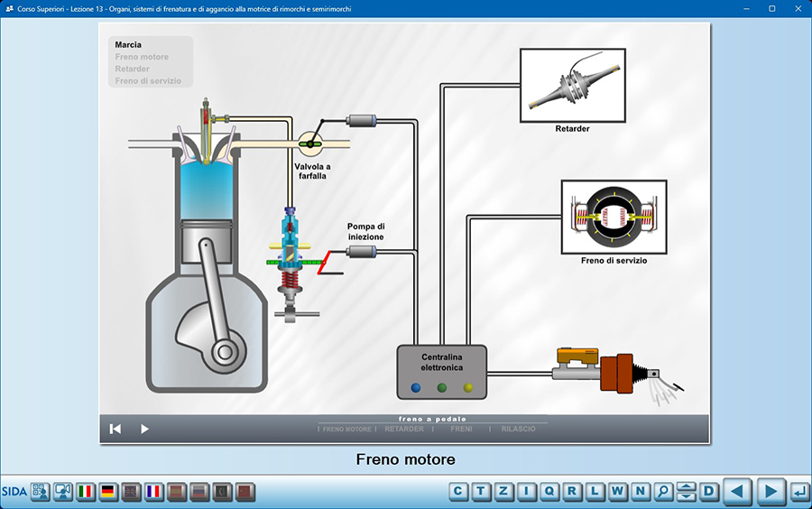The width and height of the screenshot is (812, 509).
Task: Go to next slide with right arrow
Action: coord(770,492)
